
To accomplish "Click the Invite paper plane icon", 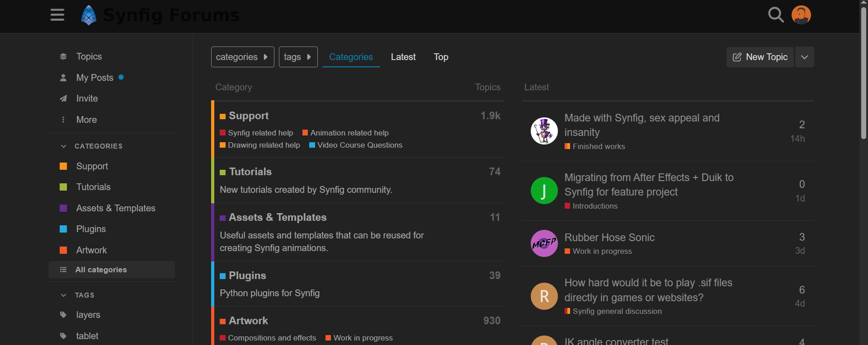I will pyautogui.click(x=63, y=98).
